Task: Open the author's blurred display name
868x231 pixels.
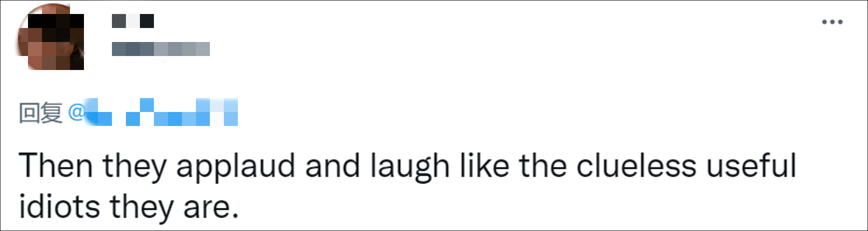Action: click(x=133, y=21)
